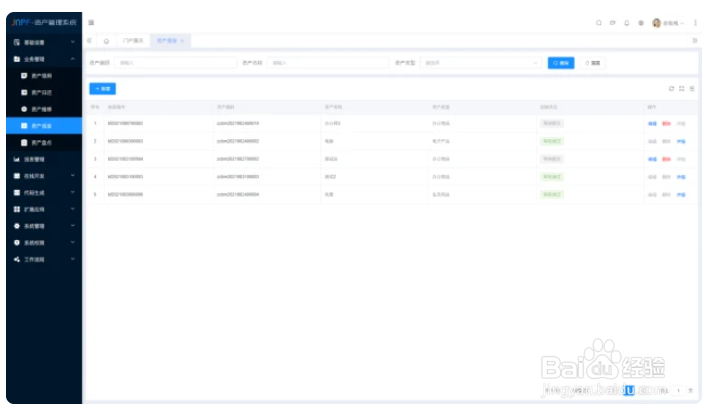Expand the 在线开发 menu chevron
This screenshot has height=414, width=705.
coord(72,176)
